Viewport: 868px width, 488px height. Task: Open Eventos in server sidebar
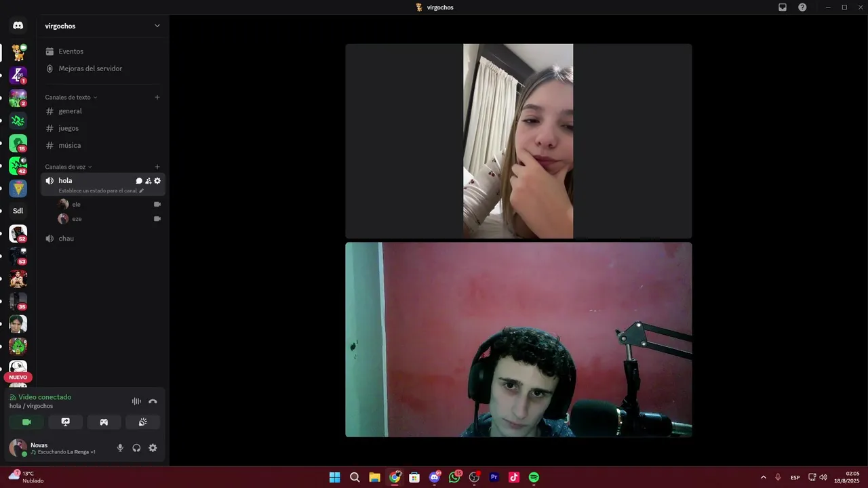pyautogui.click(x=102, y=52)
